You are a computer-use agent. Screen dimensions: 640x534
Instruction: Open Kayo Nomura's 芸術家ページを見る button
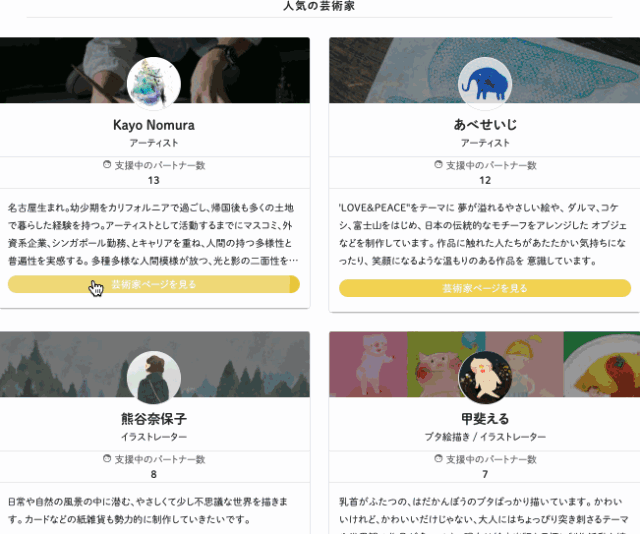click(154, 284)
